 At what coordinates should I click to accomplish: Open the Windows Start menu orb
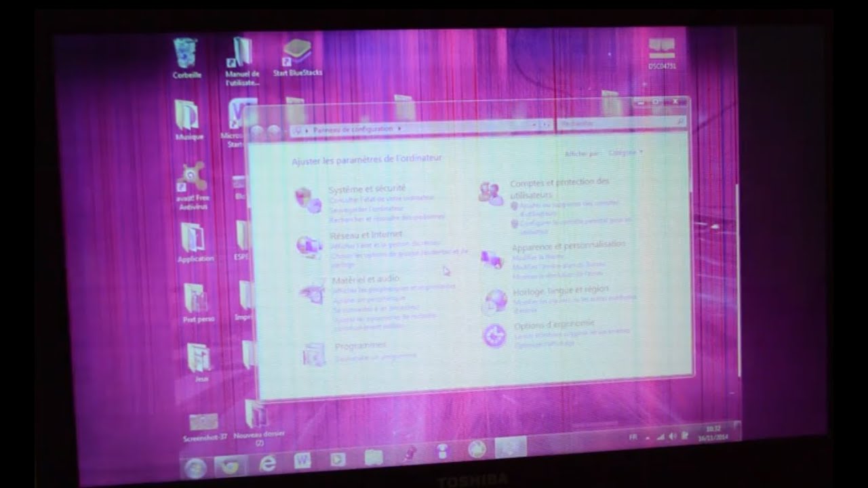(x=195, y=466)
